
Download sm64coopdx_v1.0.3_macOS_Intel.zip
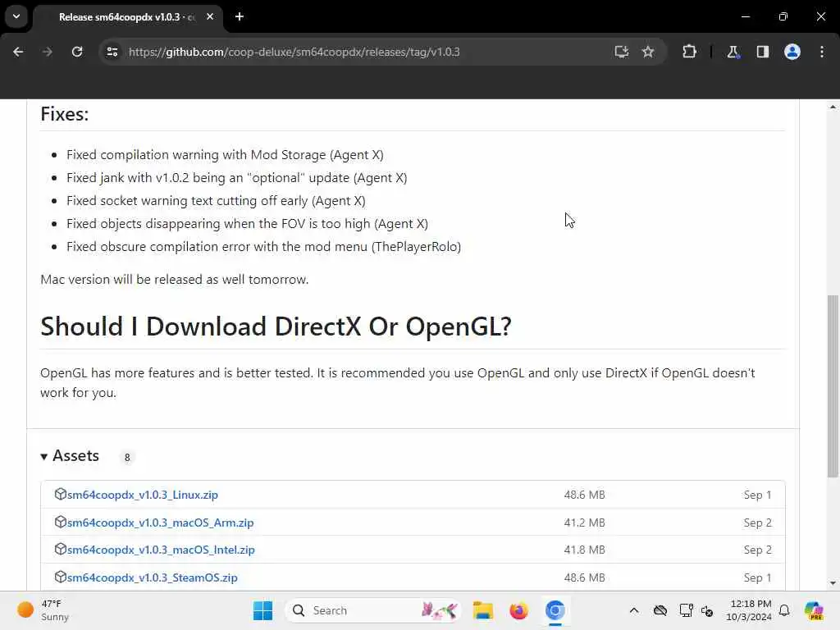(x=161, y=550)
